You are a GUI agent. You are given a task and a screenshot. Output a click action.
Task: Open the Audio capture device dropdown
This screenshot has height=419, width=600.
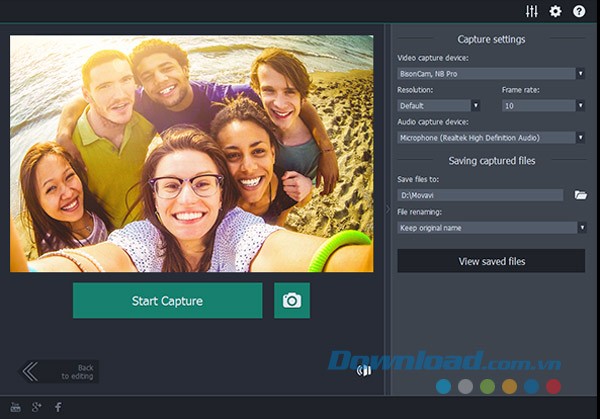490,137
